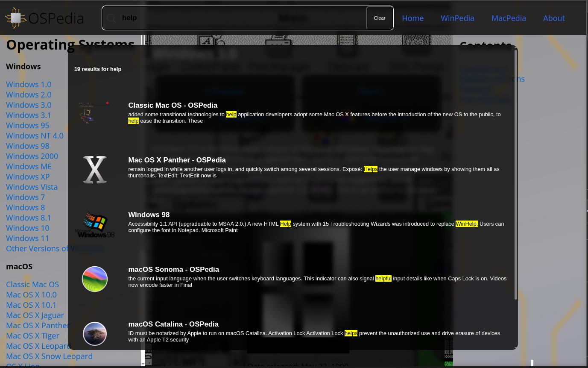Open Windows 11 from the sidebar list
Screen dimensions: 588x368
27,238
